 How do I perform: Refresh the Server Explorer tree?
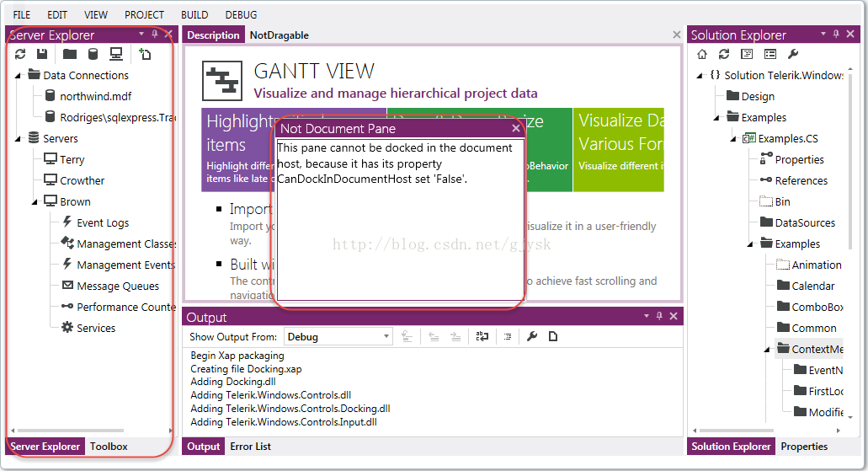click(x=20, y=54)
